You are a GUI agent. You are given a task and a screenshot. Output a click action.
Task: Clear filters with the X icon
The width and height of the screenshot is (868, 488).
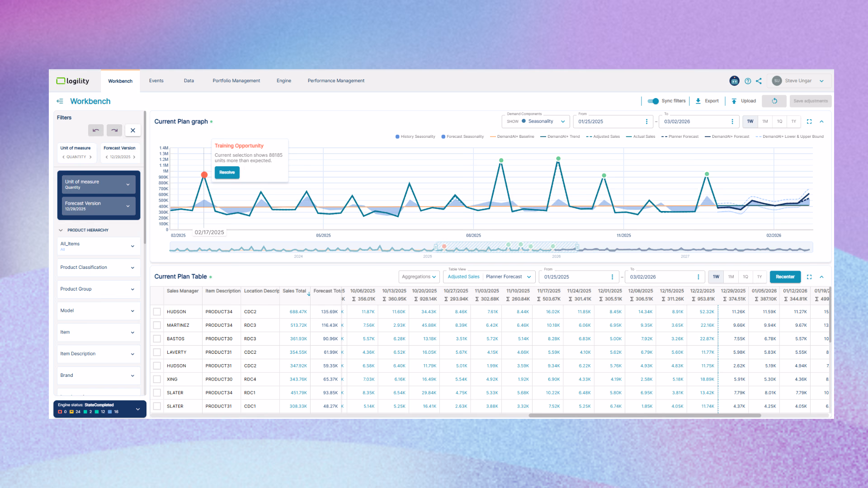pyautogui.click(x=133, y=130)
